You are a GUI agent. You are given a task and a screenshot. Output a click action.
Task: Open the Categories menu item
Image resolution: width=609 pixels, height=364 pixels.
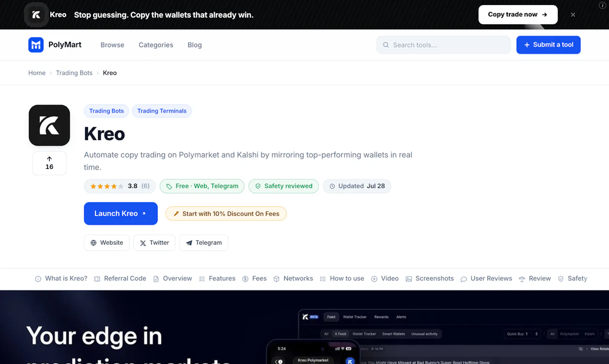(x=156, y=45)
